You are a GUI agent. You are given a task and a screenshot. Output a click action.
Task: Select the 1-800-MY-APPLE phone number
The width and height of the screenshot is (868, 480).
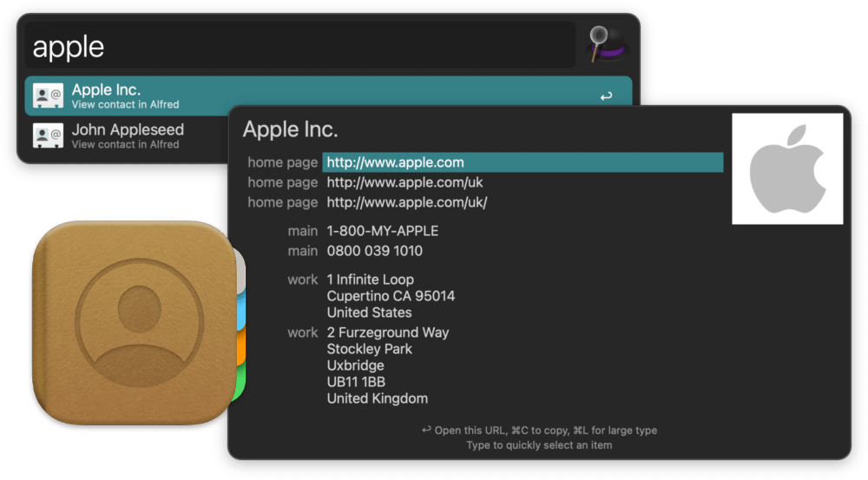(382, 231)
